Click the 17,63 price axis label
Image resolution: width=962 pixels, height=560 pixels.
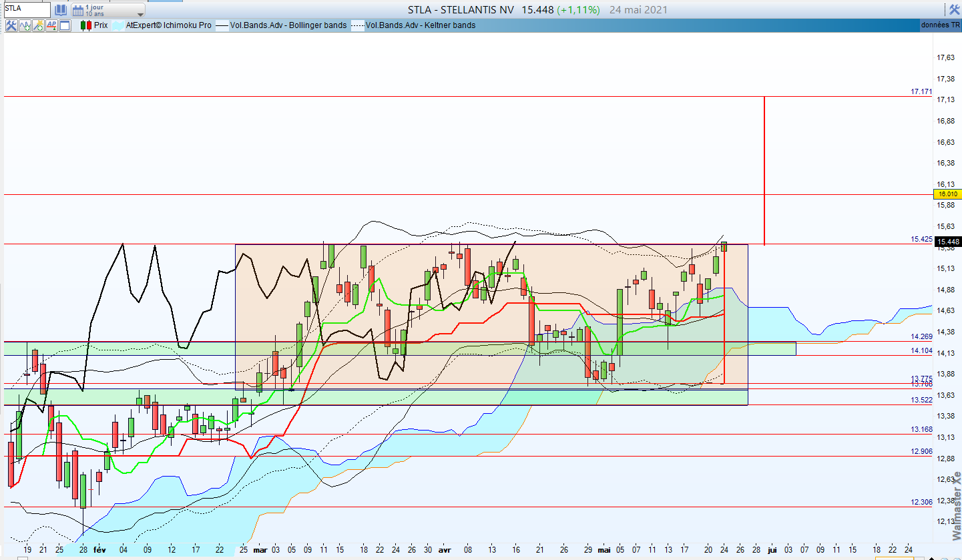[x=945, y=57]
